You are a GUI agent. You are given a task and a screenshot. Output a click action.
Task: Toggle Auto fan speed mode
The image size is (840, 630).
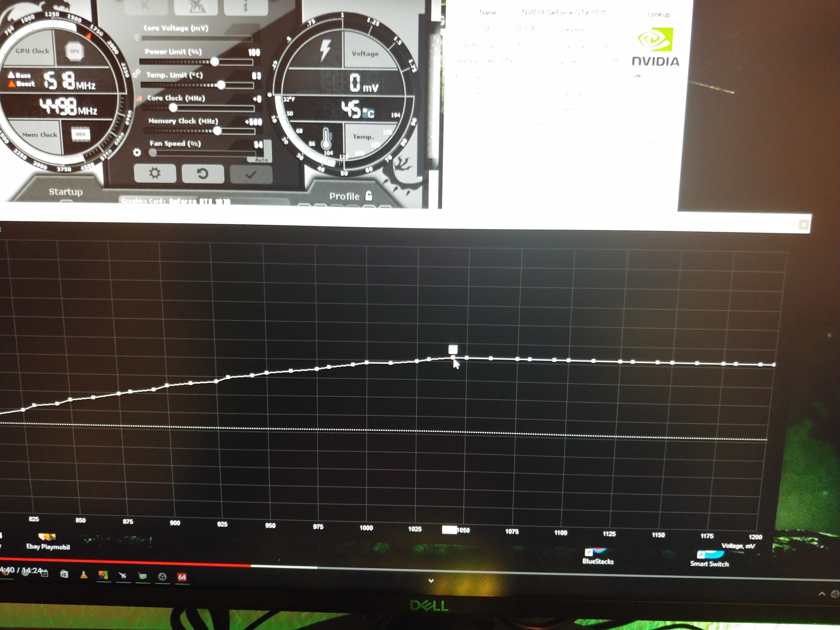pyautogui.click(x=261, y=160)
